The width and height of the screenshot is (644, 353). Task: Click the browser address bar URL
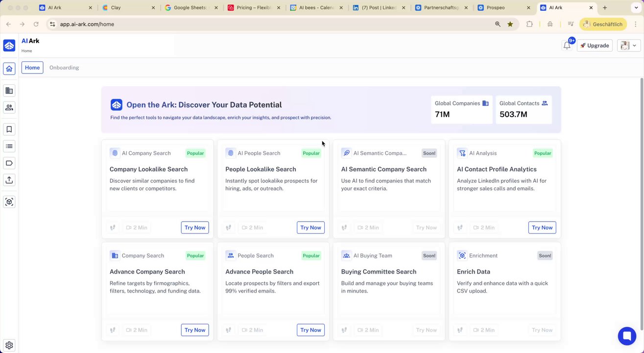coord(87,24)
